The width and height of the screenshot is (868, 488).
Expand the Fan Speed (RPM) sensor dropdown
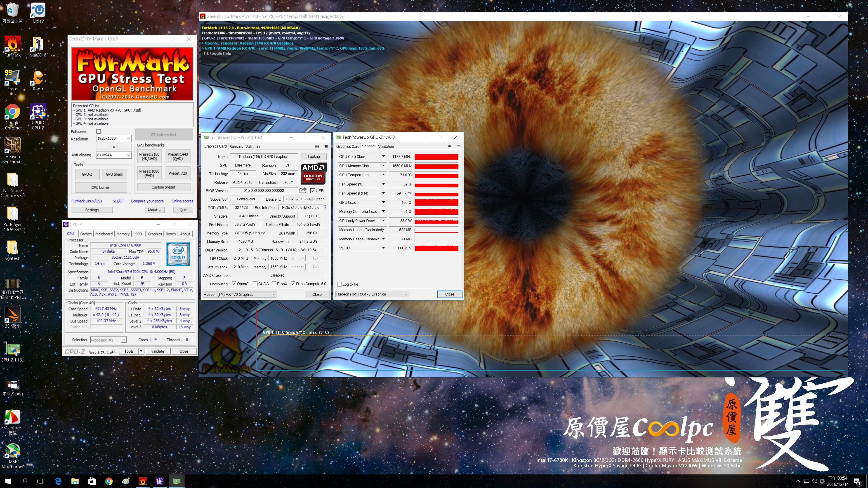click(383, 193)
